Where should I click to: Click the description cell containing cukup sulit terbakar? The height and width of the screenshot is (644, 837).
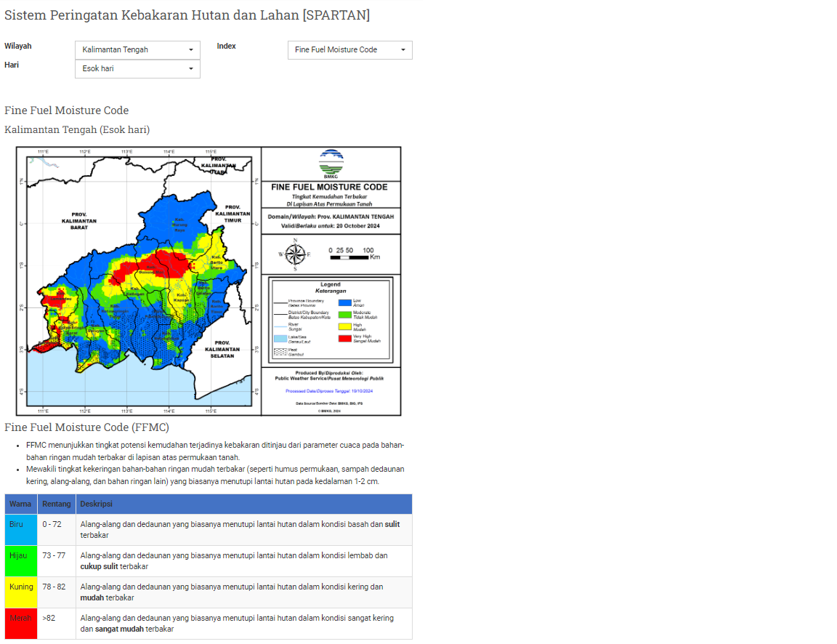pyautogui.click(x=244, y=561)
